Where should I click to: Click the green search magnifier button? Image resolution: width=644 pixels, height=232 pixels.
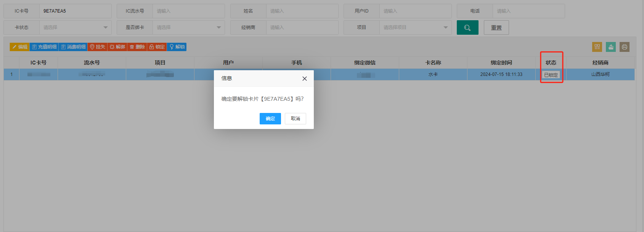(x=467, y=27)
